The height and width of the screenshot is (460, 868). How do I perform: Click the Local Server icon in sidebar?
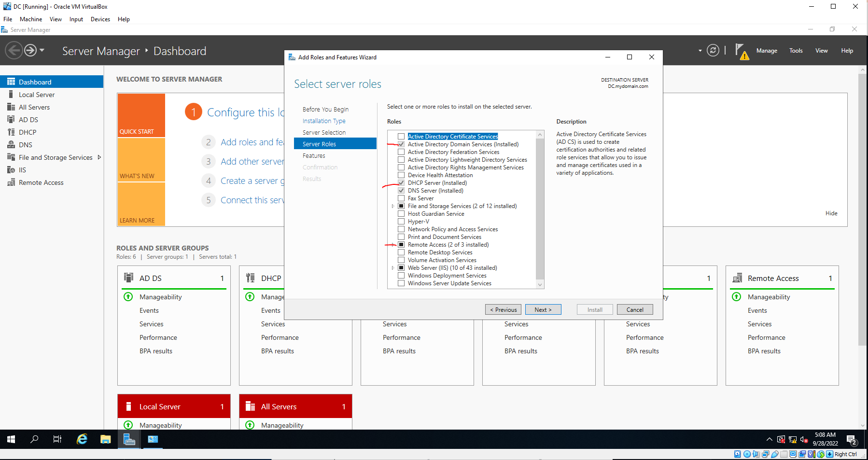click(x=11, y=95)
